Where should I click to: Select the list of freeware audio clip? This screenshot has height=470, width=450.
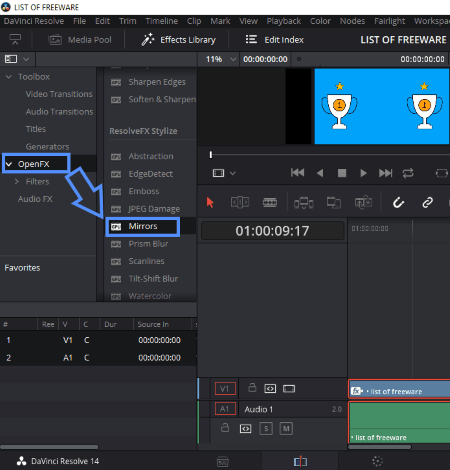[x=399, y=423]
